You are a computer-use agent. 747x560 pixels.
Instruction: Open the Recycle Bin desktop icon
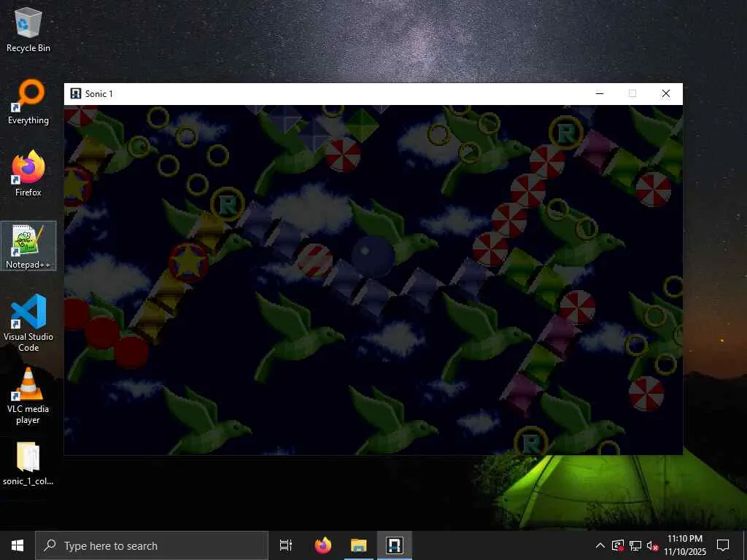point(28,29)
